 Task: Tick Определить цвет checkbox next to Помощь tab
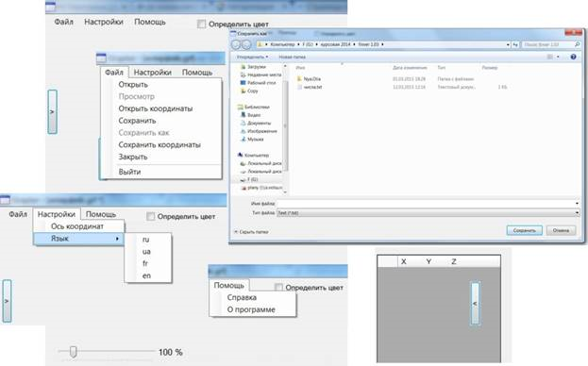pyautogui.click(x=278, y=288)
